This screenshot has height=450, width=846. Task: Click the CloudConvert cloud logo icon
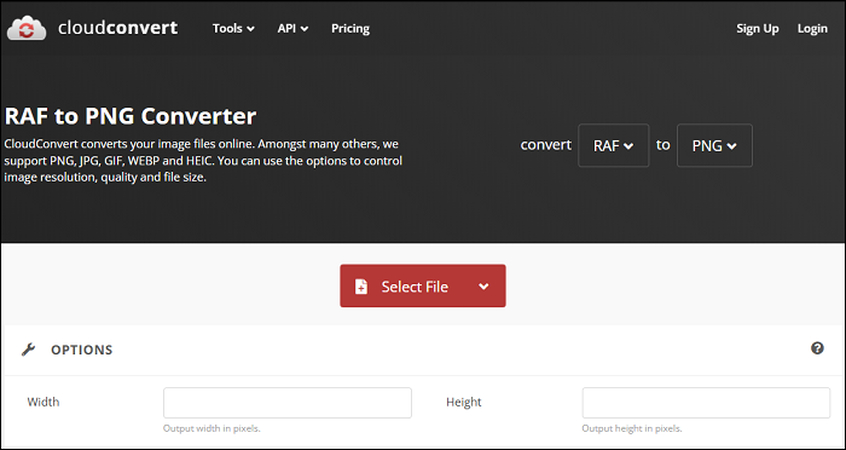[x=26, y=28]
